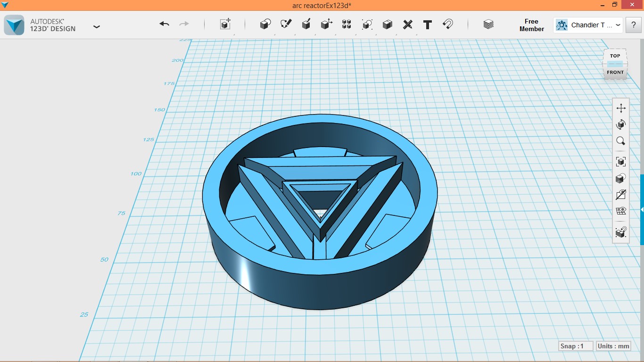Image resolution: width=644 pixels, height=362 pixels.
Task: Open the Pattern tool icon
Action: pyautogui.click(x=347, y=24)
